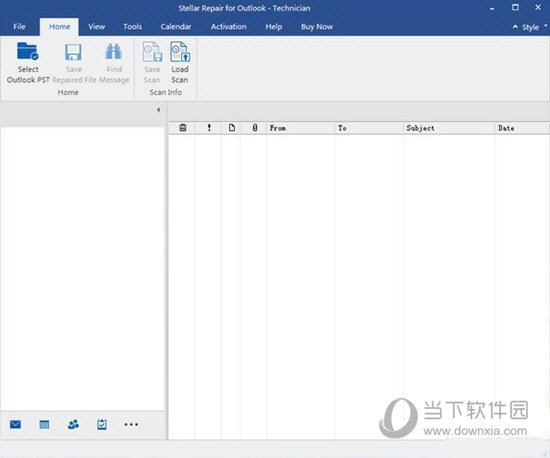
Task: Open Calendar view in bottom navigation
Action: pyautogui.click(x=44, y=425)
